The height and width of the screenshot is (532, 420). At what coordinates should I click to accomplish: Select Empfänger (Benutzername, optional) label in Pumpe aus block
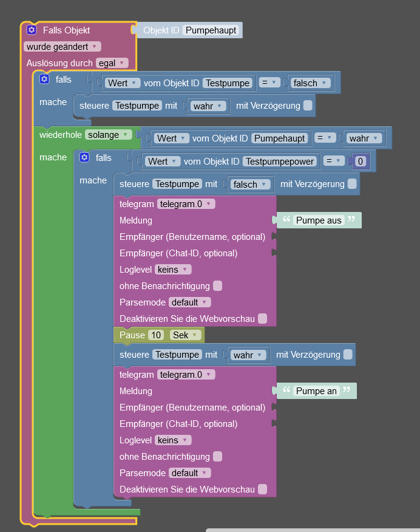[x=192, y=237]
